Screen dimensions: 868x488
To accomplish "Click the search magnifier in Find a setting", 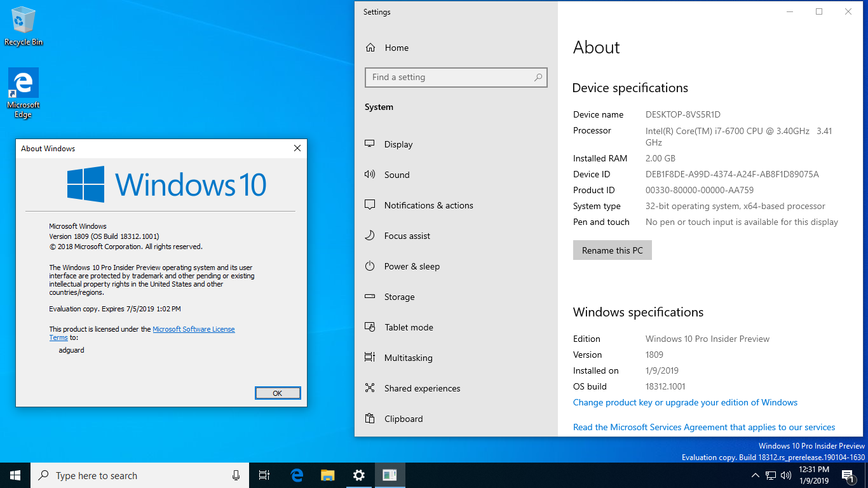I will coord(538,78).
